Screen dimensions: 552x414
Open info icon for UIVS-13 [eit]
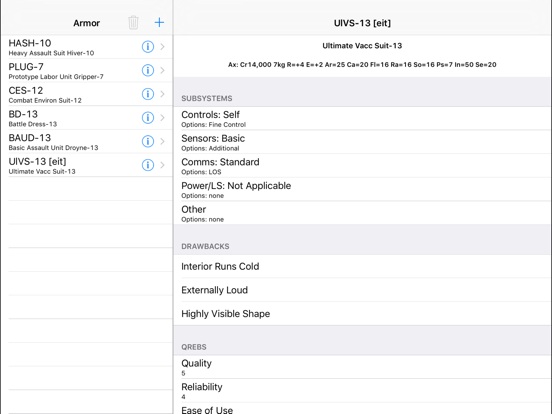point(148,165)
